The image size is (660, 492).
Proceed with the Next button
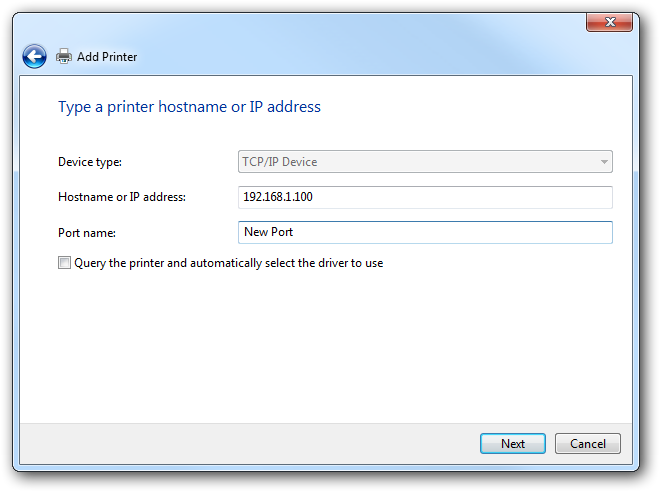click(x=513, y=444)
